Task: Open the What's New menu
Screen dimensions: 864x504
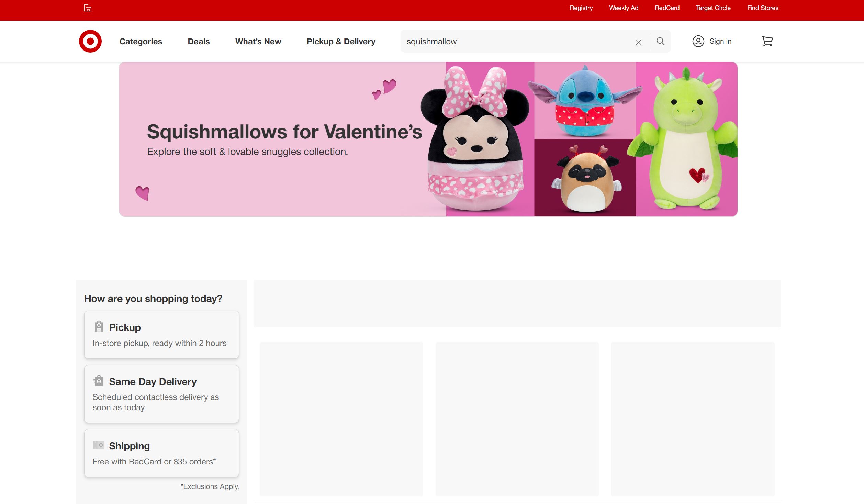Action: click(258, 42)
